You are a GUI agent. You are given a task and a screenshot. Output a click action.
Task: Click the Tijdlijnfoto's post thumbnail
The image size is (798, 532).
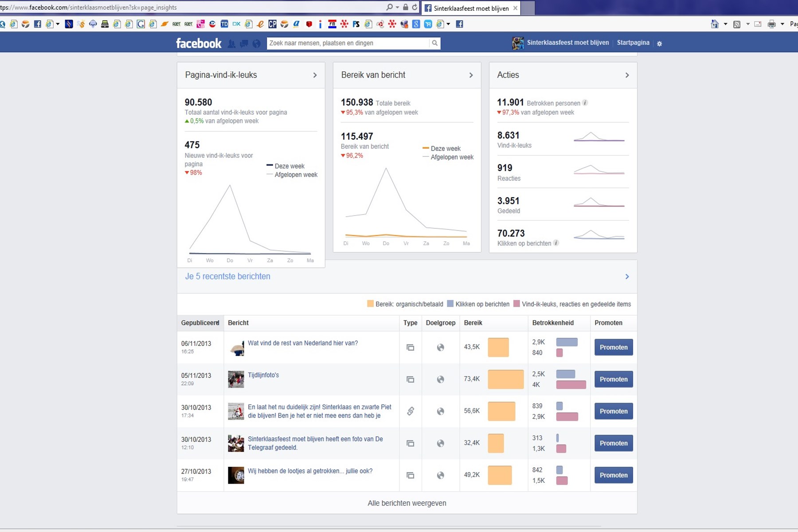tap(236, 379)
